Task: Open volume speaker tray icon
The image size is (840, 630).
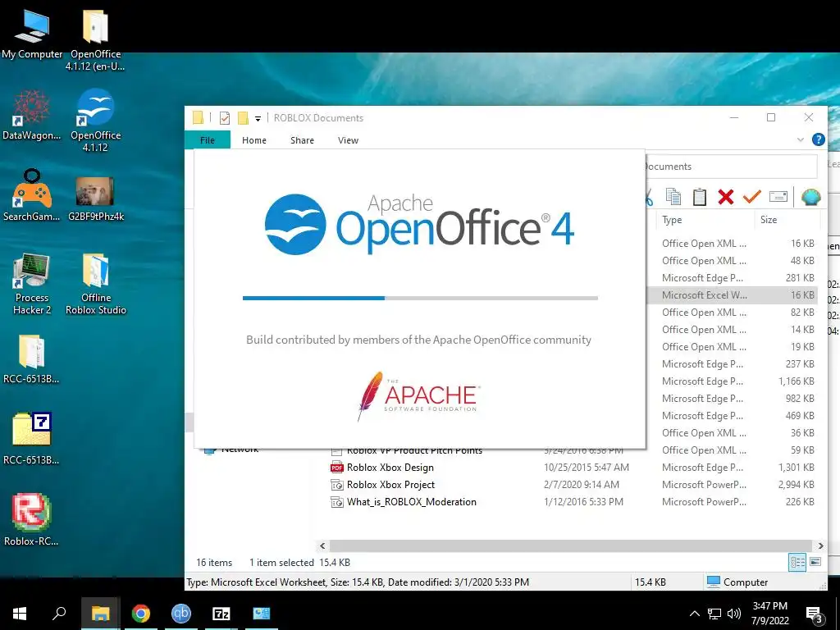Action: (x=733, y=614)
